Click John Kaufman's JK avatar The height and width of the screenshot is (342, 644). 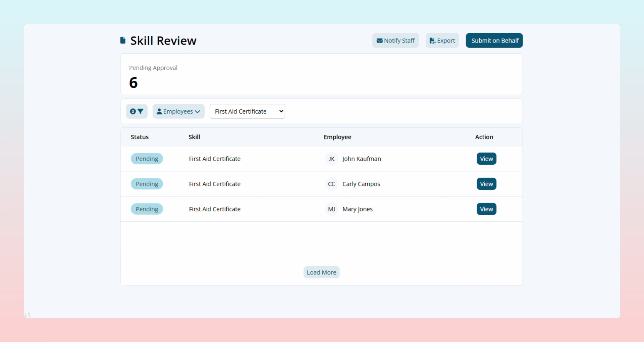[x=331, y=159]
